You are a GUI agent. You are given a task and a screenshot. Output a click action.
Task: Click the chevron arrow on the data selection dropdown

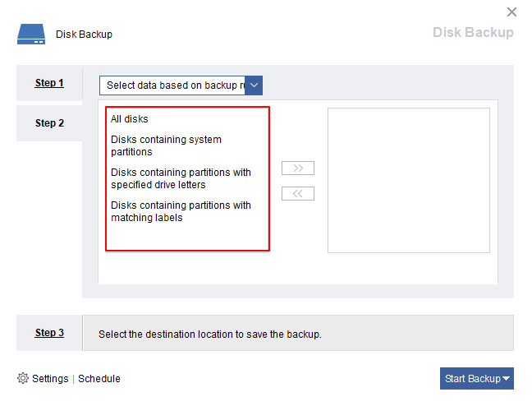click(x=254, y=85)
